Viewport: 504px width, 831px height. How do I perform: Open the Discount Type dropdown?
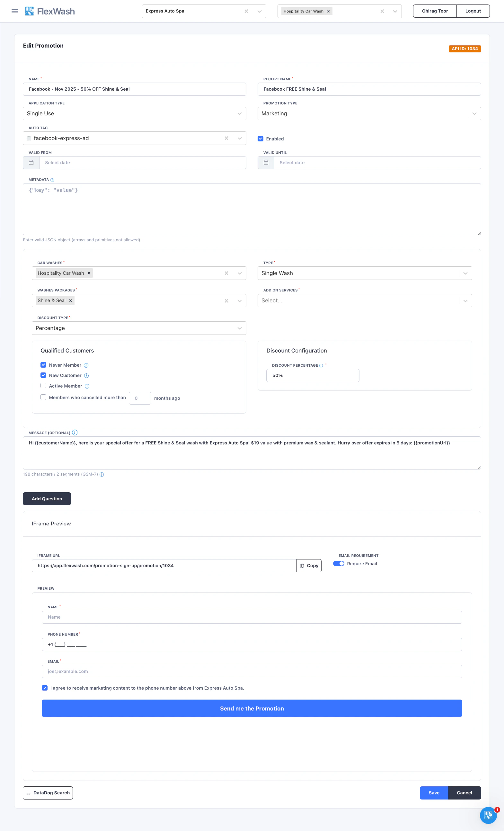coord(139,328)
